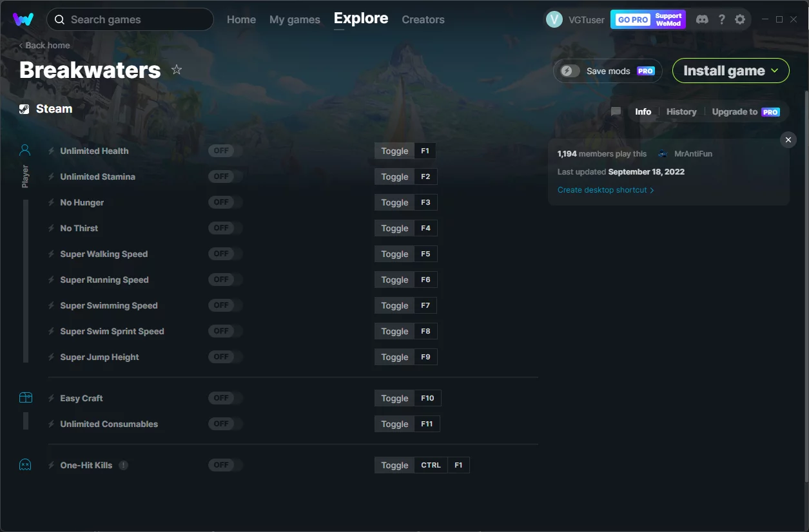Change the F11 hotkey for Unlimited Consumables
This screenshot has height=532, width=809.
(427, 424)
